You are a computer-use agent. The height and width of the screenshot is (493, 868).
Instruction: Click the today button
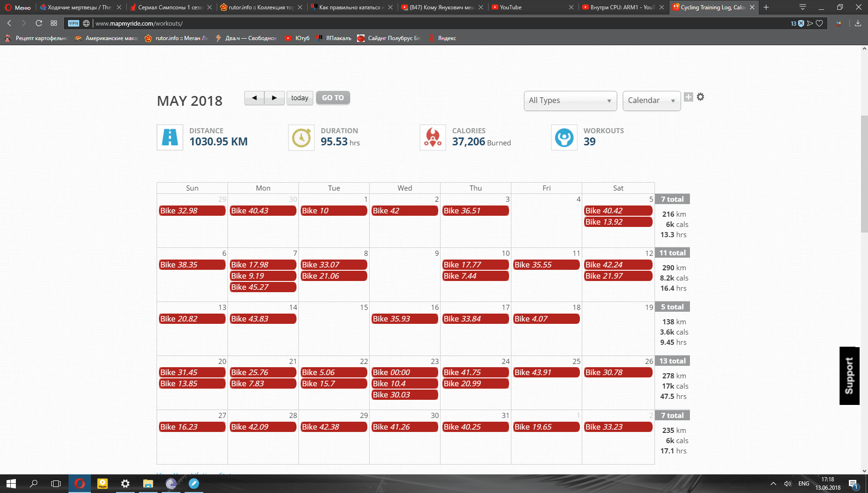tap(300, 98)
